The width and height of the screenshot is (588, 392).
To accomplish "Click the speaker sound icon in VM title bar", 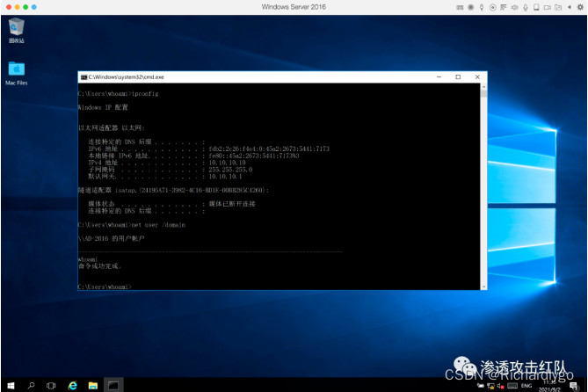I will [514, 7].
